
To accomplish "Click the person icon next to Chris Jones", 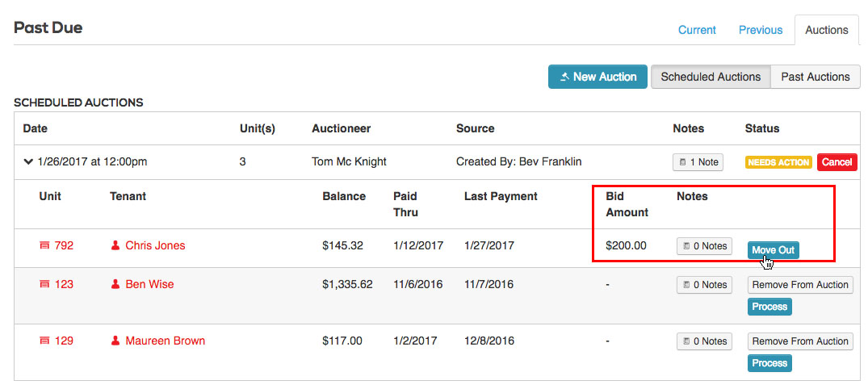I will [115, 245].
